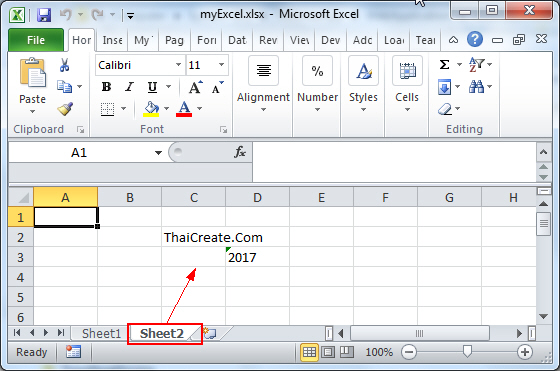Open Customize Quick Access Toolbar dropdown
The height and width of the screenshot is (371, 560).
click(x=130, y=16)
